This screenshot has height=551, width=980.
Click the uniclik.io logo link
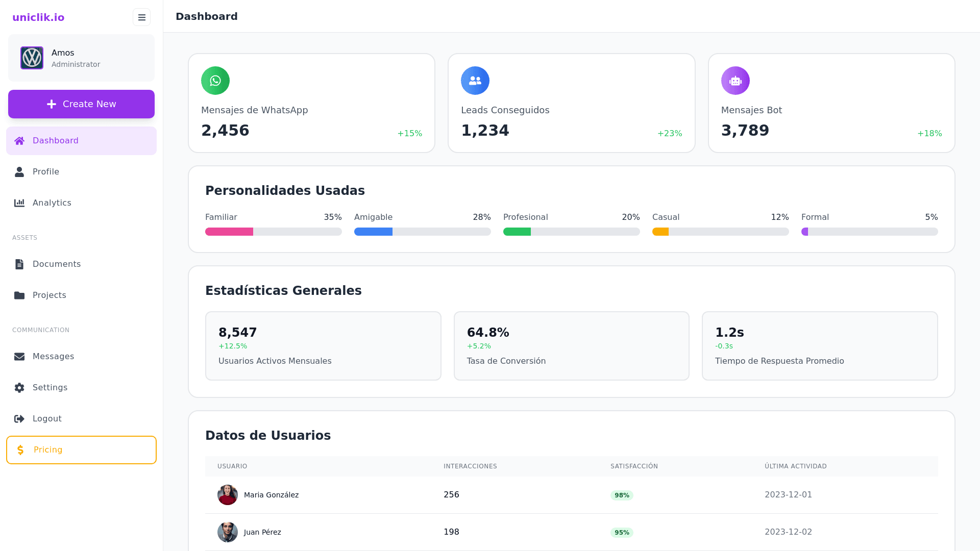coord(38,17)
